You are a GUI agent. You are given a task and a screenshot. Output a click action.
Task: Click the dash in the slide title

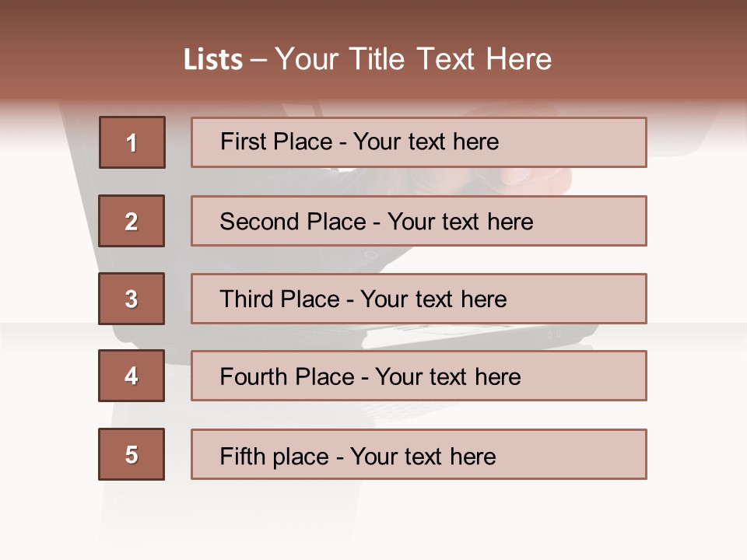[x=259, y=60]
